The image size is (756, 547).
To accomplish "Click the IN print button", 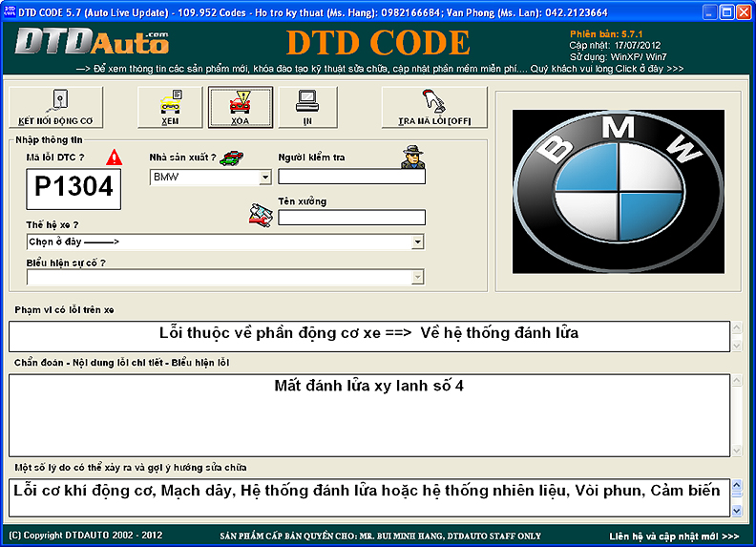I will (x=307, y=107).
